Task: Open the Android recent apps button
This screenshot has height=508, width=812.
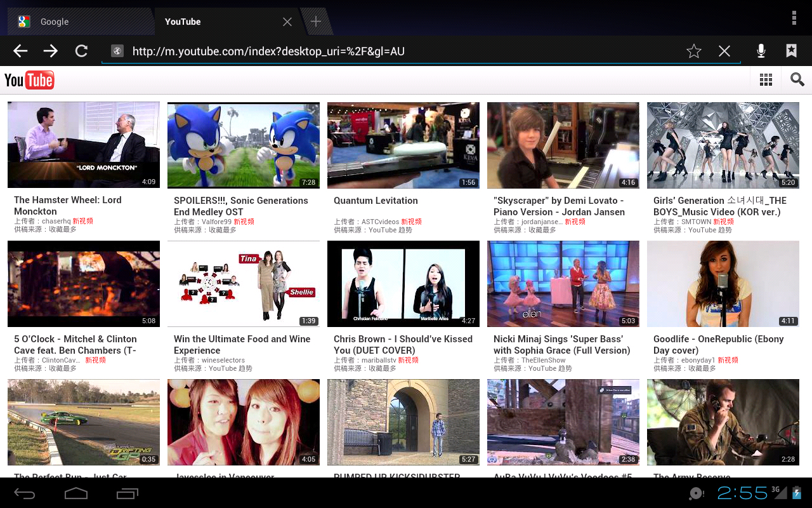Action: [x=128, y=493]
